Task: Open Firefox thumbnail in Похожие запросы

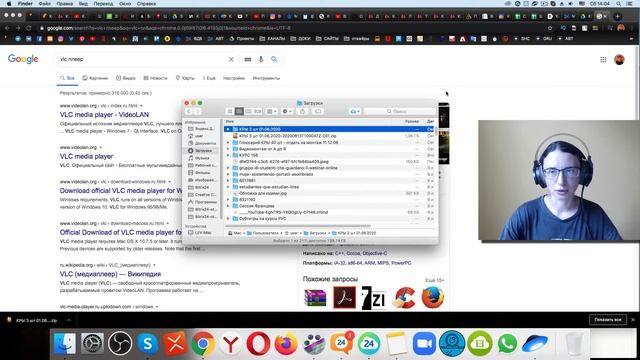Action: click(433, 298)
